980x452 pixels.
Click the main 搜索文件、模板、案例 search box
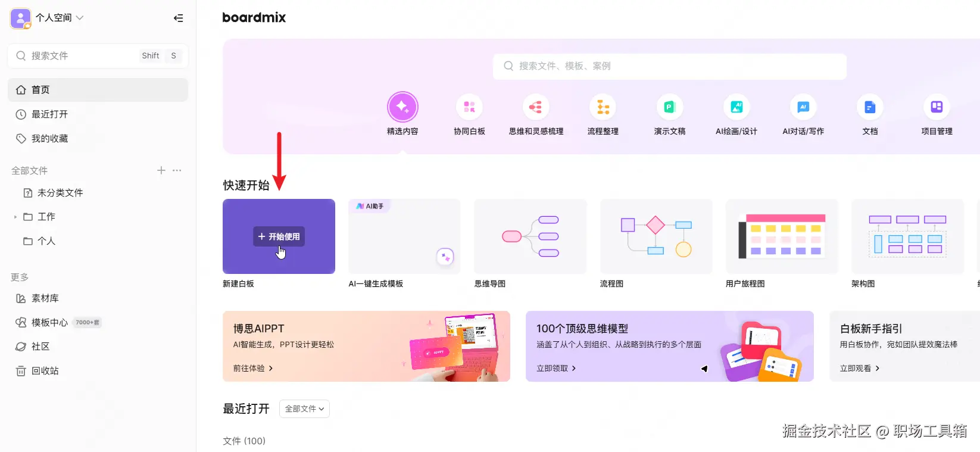[669, 66]
